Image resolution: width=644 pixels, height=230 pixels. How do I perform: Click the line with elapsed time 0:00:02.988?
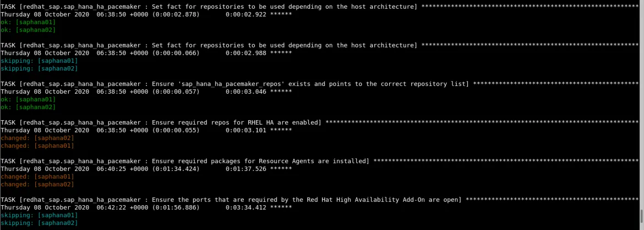point(146,52)
